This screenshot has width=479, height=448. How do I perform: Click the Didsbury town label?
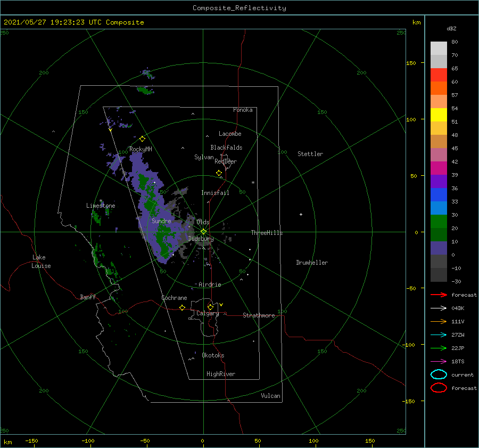pyautogui.click(x=201, y=239)
